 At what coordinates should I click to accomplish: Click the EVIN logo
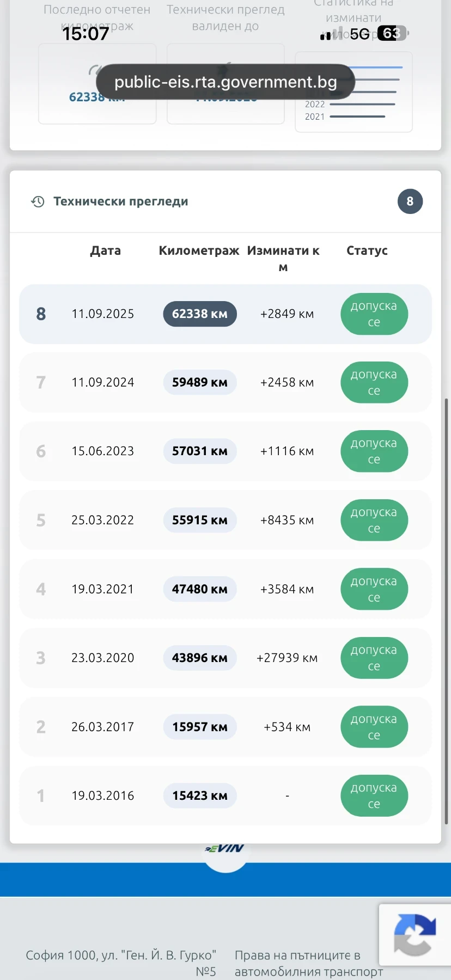[225, 849]
